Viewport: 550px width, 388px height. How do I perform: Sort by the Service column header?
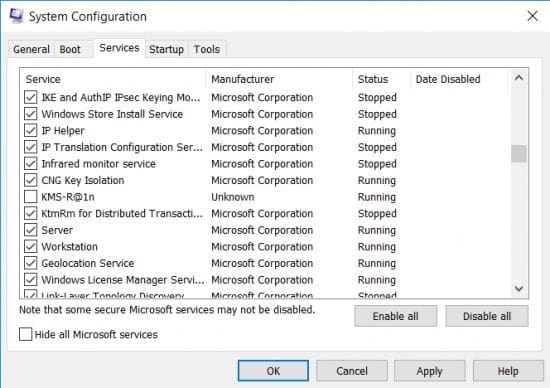pyautogui.click(x=113, y=79)
